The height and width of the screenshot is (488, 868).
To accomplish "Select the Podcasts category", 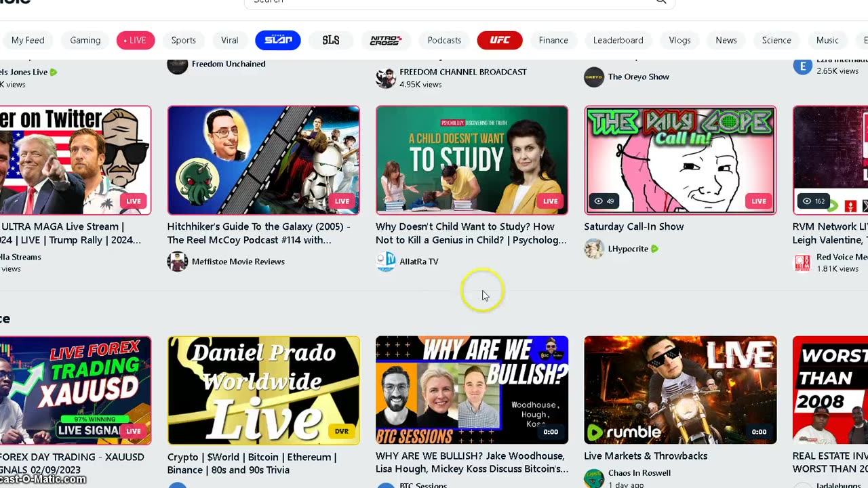I will click(444, 40).
